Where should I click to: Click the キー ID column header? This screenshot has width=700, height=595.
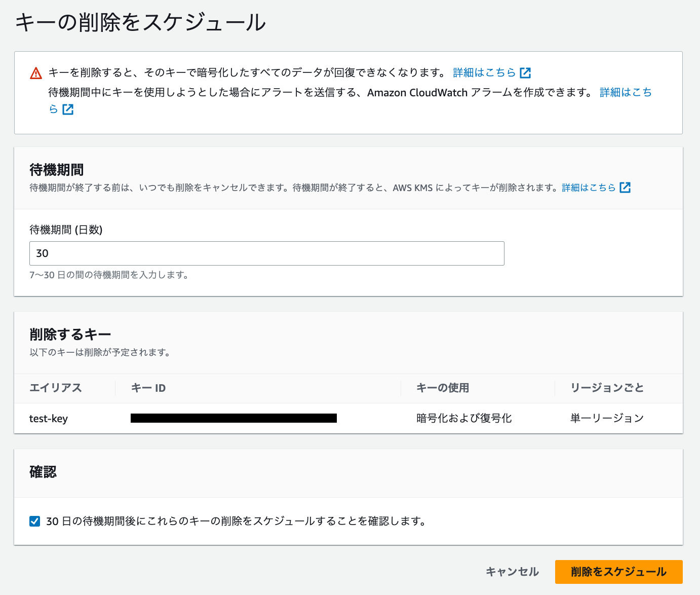coord(148,388)
